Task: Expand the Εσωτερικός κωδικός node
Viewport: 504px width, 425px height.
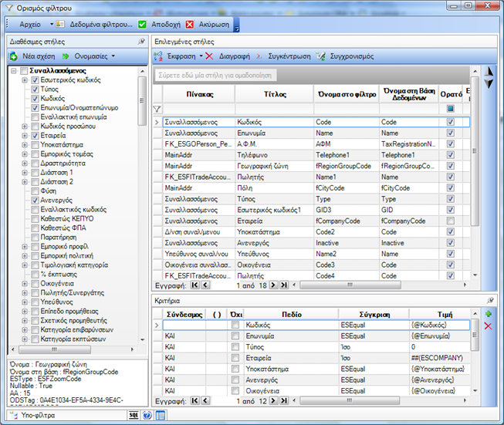Action: click(x=25, y=80)
